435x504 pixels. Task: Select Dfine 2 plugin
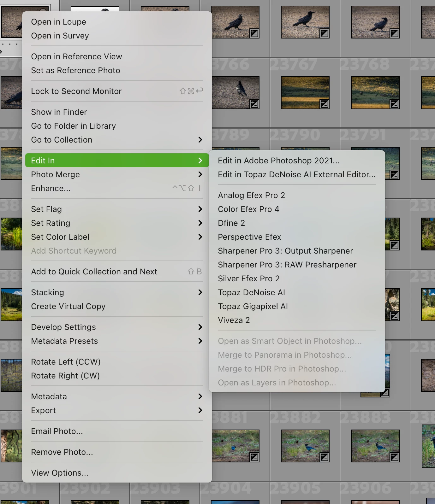(x=297, y=223)
